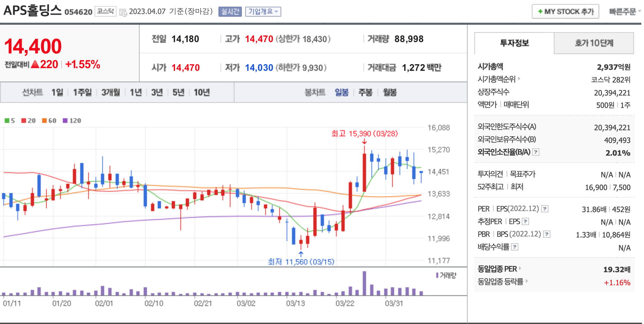This screenshot has height=324, width=644.
Task: Switch chart to 월봉 monthly candles
Action: point(389,93)
